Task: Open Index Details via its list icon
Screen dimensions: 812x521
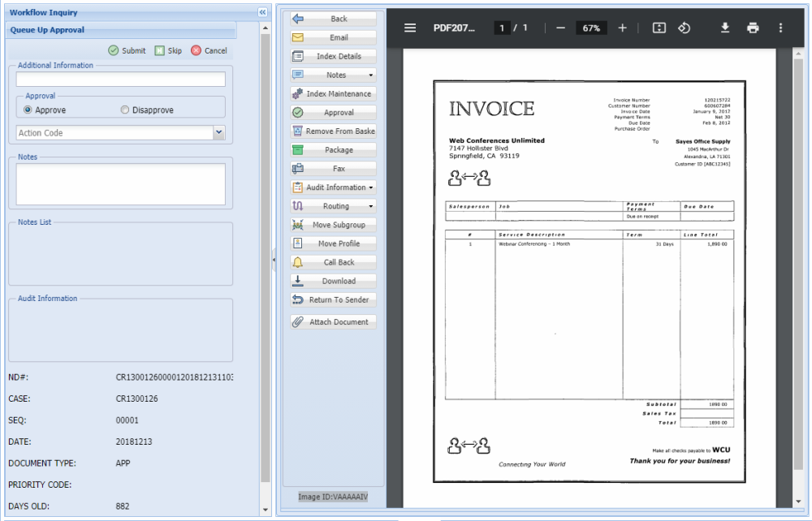Action: (x=298, y=56)
